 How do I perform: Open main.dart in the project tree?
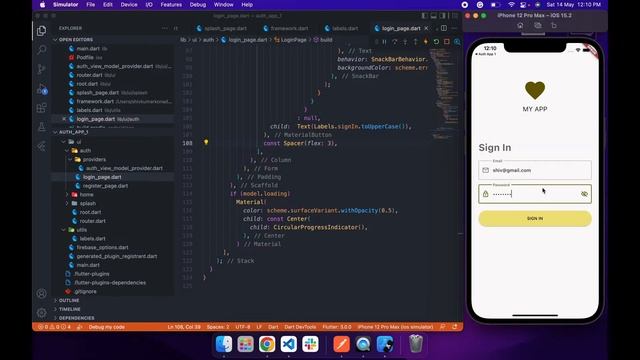click(x=88, y=265)
